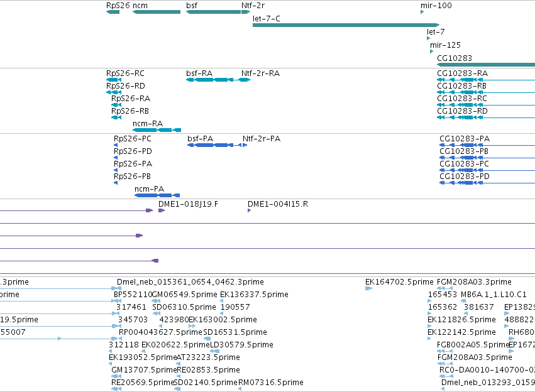Select EST 488822 label
The height and width of the screenshot is (392, 535).
click(x=519, y=320)
